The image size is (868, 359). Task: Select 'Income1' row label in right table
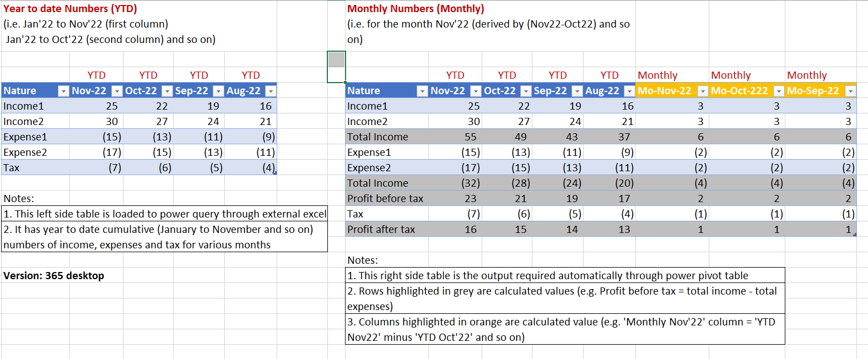coord(367,106)
